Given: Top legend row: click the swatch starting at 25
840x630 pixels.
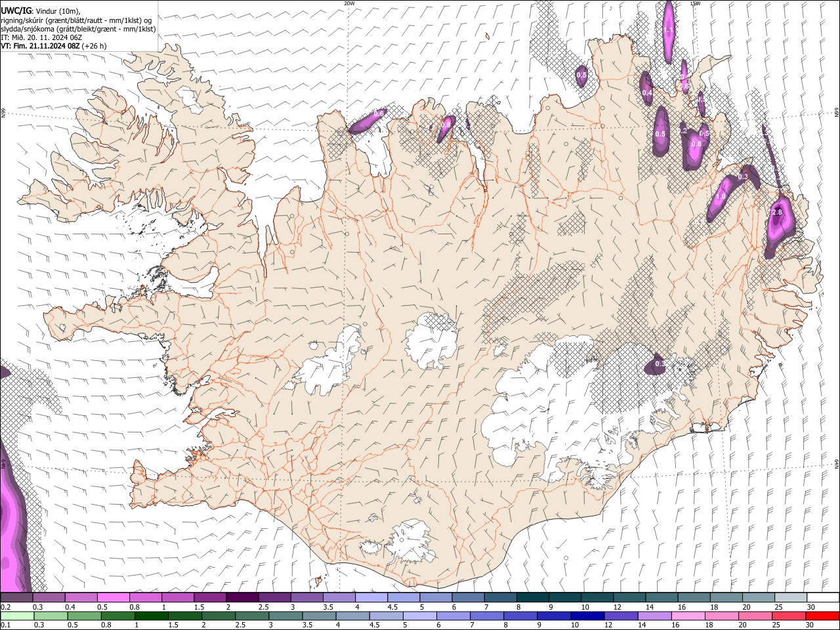Looking at the screenshot, I should tap(791, 597).
